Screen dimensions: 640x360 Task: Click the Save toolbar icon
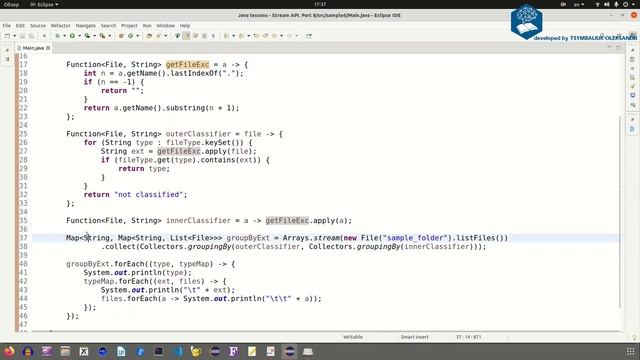pyautogui.click(x=22, y=36)
